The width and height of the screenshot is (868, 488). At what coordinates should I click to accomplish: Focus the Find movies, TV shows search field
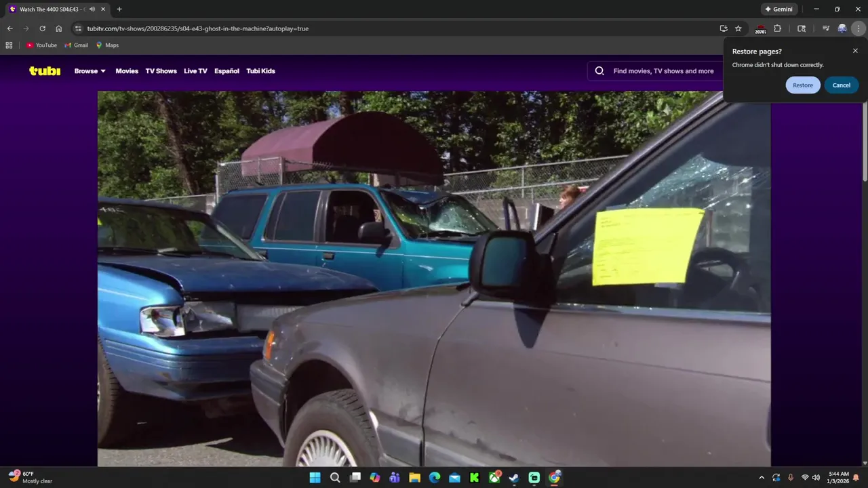click(663, 71)
